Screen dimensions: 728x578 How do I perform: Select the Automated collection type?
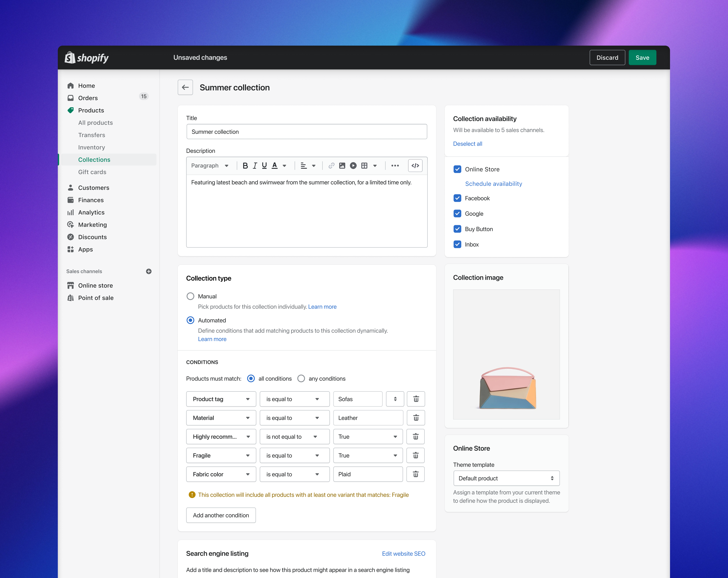190,320
